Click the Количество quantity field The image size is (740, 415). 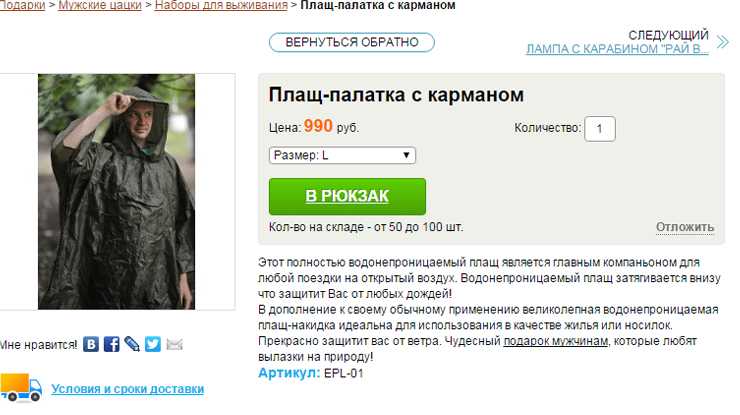pyautogui.click(x=600, y=128)
